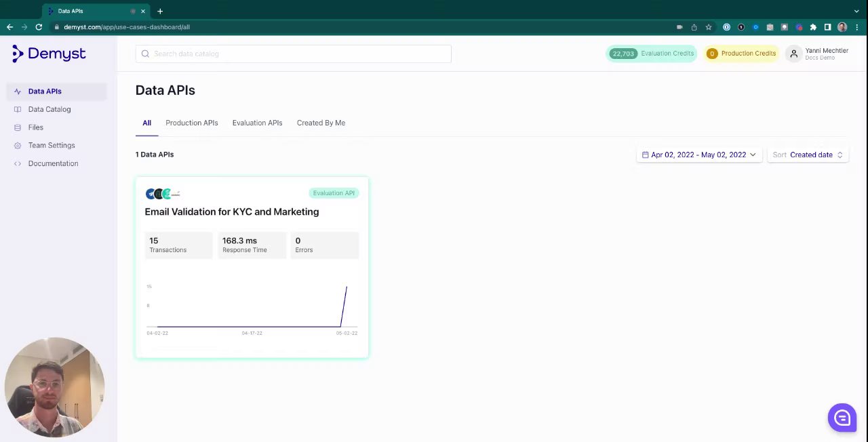Open Documentation in sidebar
Viewport: 868px width, 442px height.
pos(57,163)
